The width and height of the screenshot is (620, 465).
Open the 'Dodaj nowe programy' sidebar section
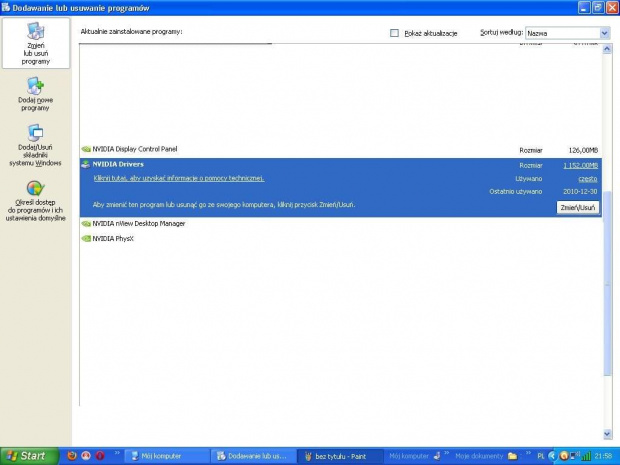click(x=36, y=94)
